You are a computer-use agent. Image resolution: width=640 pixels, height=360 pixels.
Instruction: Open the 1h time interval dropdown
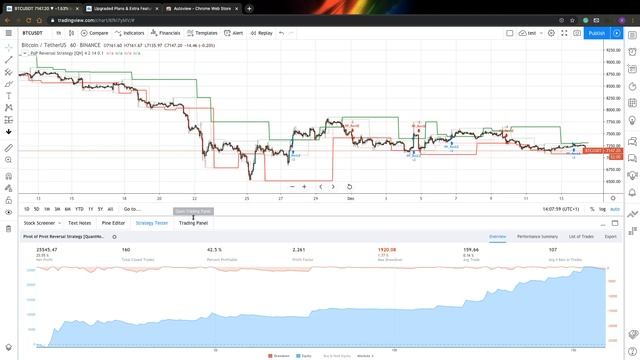[58, 33]
